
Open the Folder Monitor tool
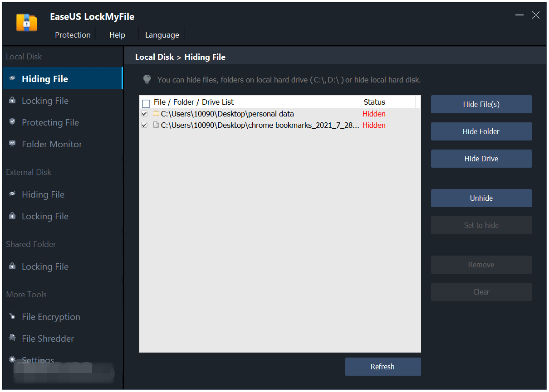tap(52, 144)
